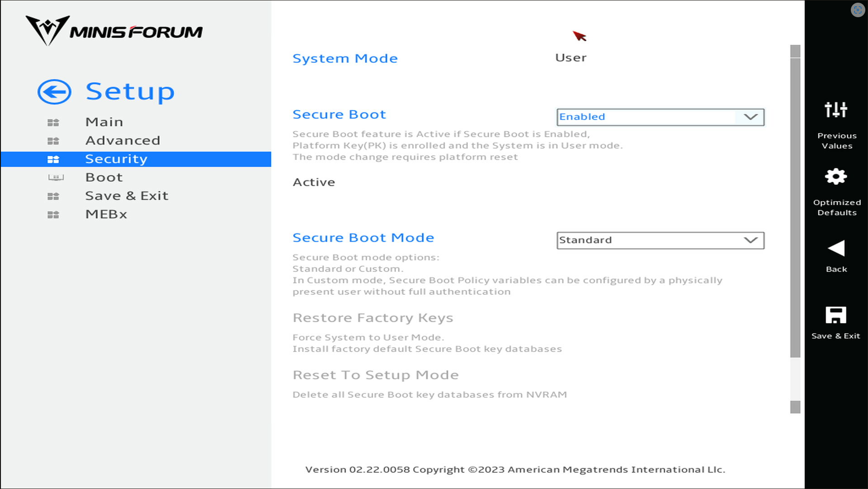Click Restore Factory Keys option

pyautogui.click(x=373, y=318)
